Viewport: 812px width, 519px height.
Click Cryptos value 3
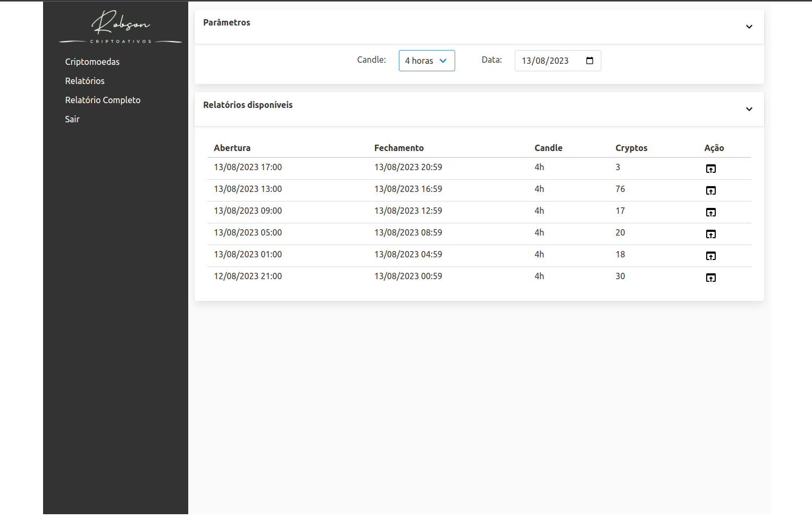click(618, 167)
